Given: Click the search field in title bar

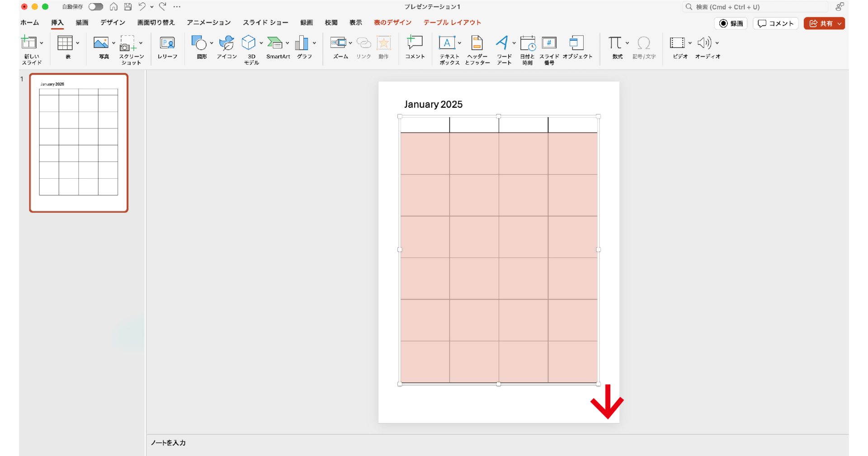Looking at the screenshot, I should pos(755,7).
